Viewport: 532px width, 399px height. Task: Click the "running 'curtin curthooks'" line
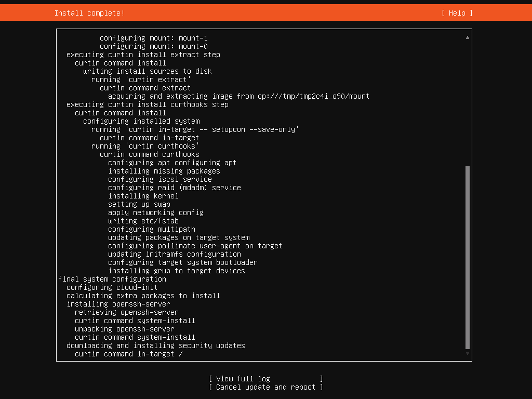click(x=145, y=146)
